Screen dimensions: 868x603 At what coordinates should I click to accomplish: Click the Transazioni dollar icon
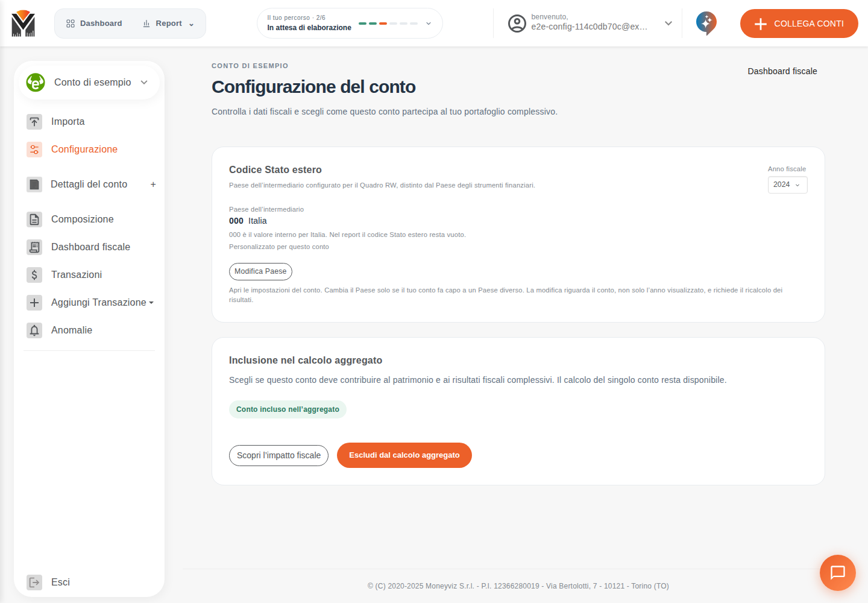[34, 275]
